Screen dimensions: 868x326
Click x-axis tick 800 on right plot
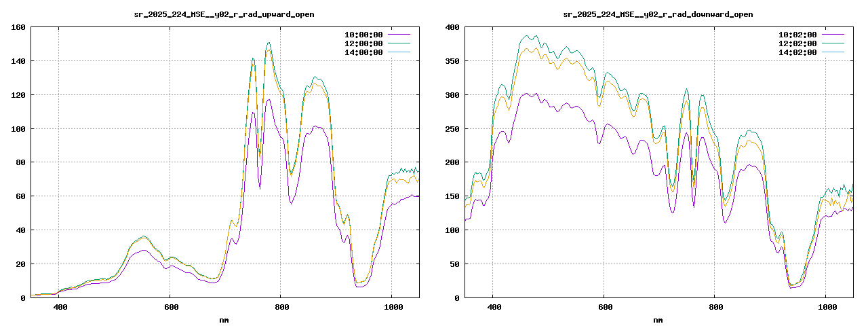716,308
